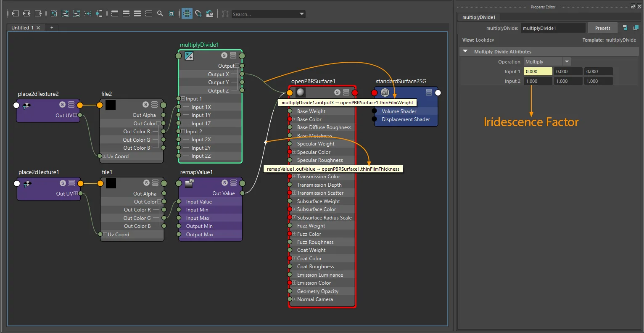Click the first Input 1 value field
644x333 pixels.
click(x=538, y=71)
